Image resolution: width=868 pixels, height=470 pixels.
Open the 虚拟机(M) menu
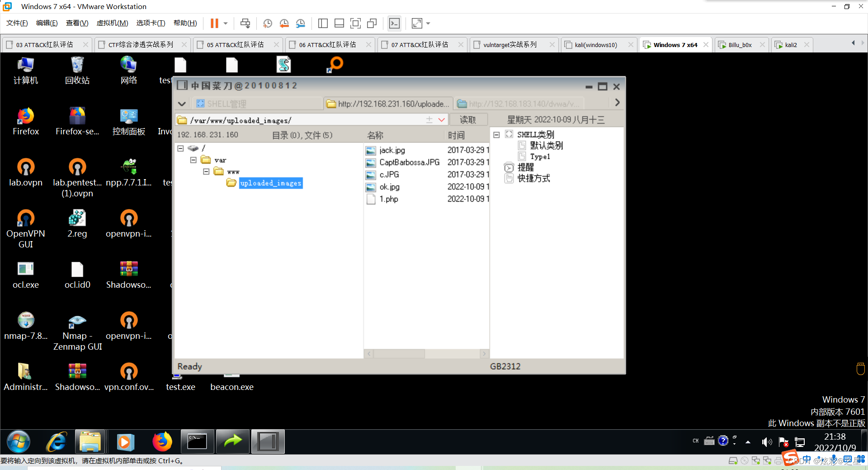click(113, 23)
